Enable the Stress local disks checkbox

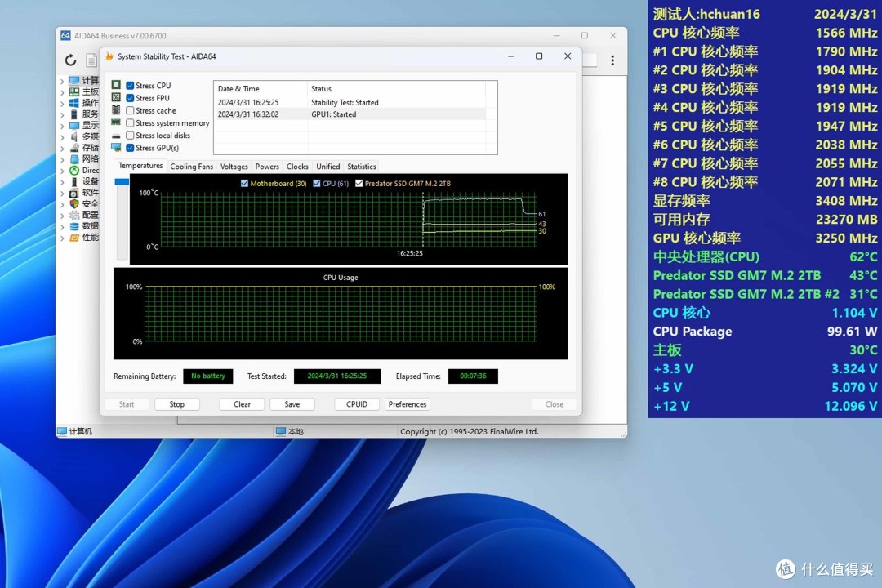click(x=130, y=135)
